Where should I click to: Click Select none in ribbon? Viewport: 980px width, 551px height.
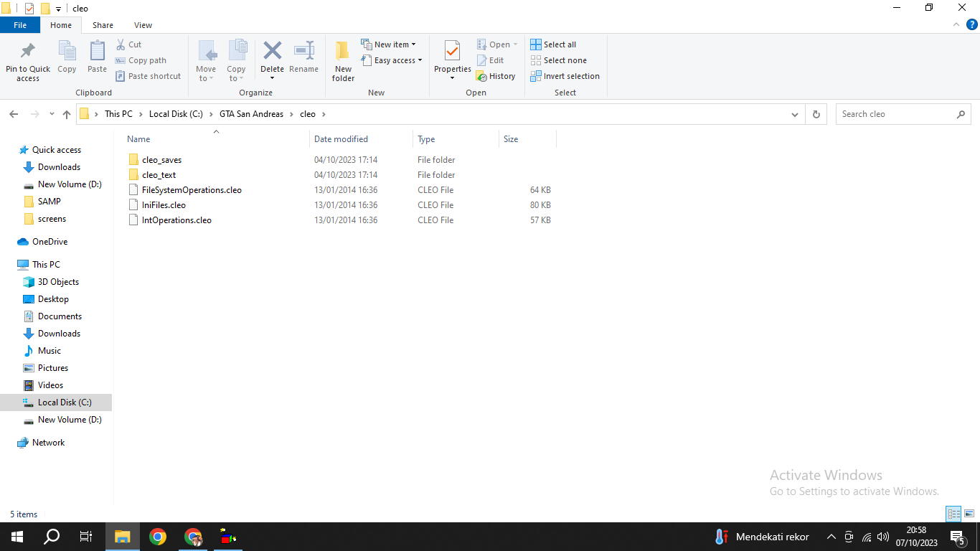558,60
